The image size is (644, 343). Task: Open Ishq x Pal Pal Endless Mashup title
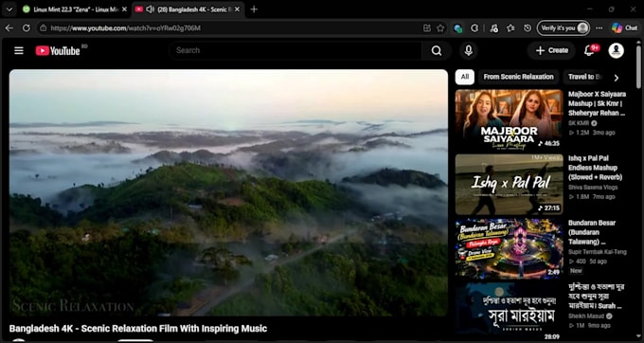click(595, 168)
